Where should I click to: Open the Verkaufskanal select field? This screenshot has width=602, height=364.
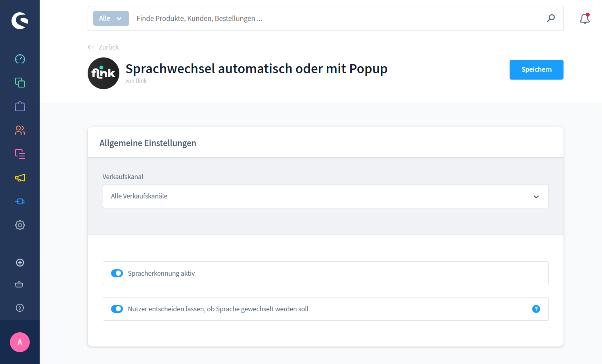click(x=326, y=196)
